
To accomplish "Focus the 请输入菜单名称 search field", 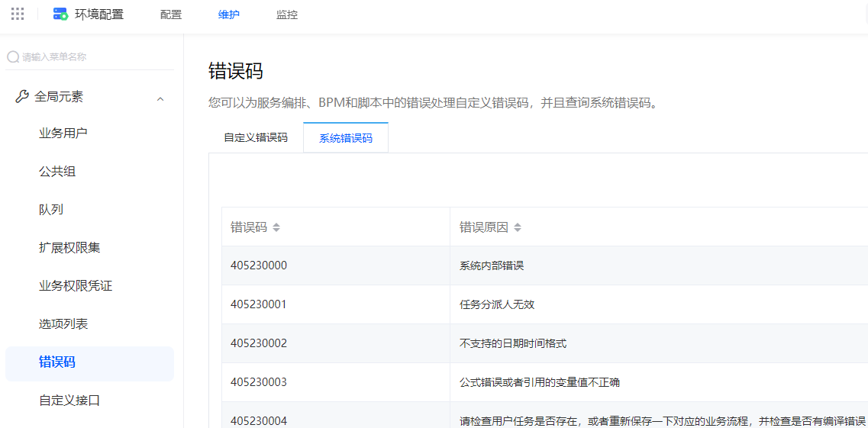I will pyautogui.click(x=92, y=56).
